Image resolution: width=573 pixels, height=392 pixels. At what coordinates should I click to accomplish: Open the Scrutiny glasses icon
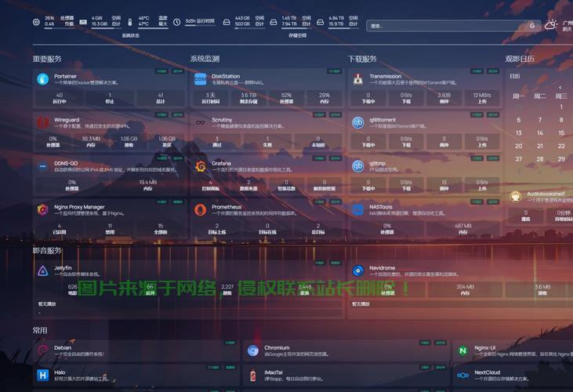coord(200,122)
